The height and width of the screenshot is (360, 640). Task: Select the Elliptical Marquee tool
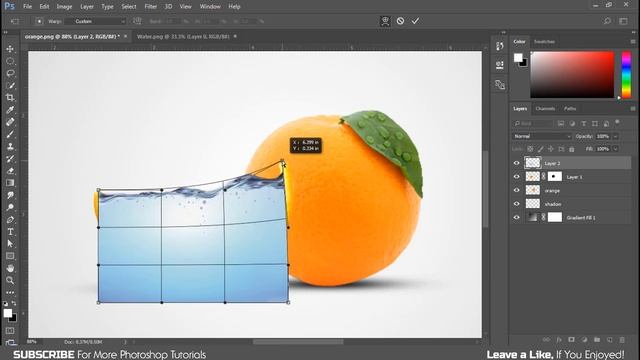pyautogui.click(x=10, y=61)
